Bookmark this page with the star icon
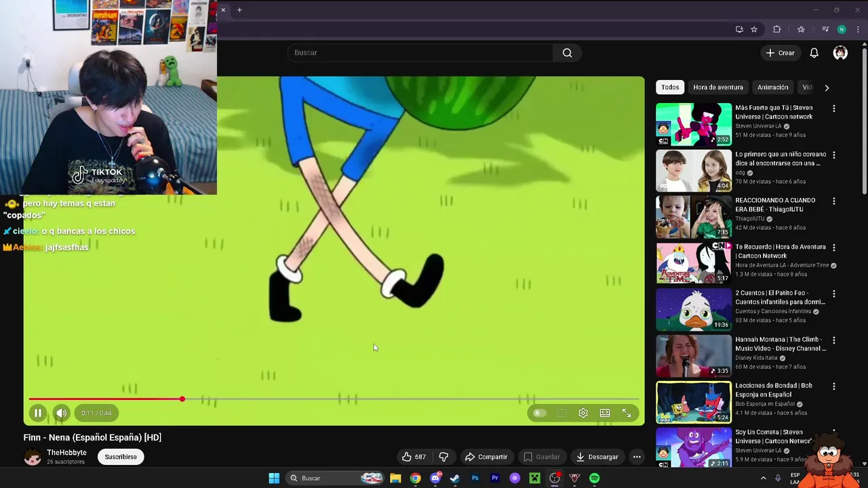 (x=754, y=29)
